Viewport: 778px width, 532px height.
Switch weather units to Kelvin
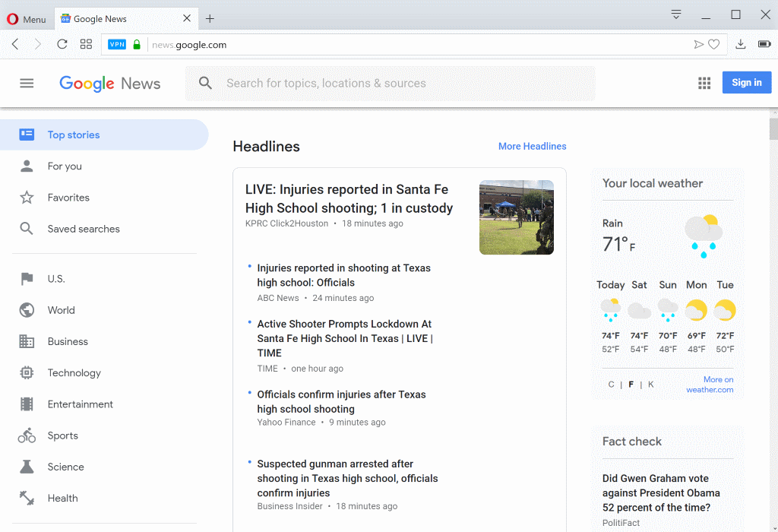650,385
